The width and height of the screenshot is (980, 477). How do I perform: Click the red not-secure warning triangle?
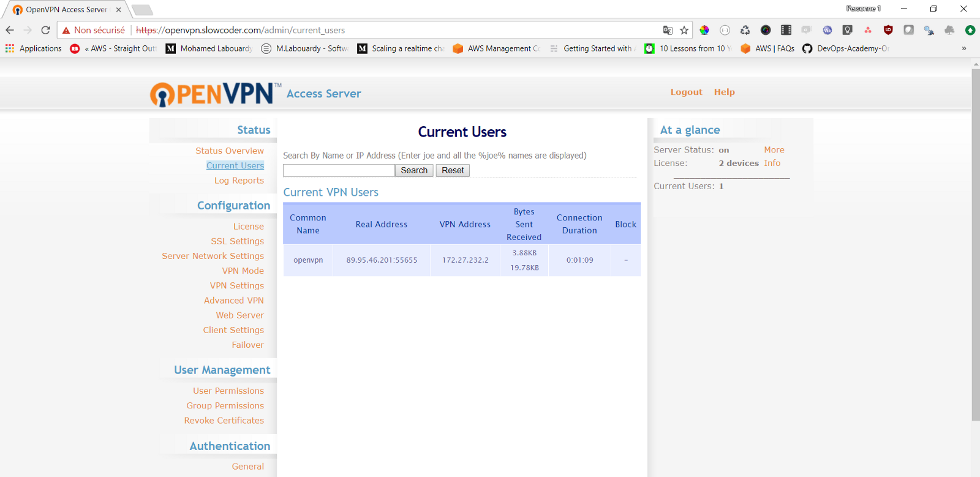pyautogui.click(x=66, y=30)
